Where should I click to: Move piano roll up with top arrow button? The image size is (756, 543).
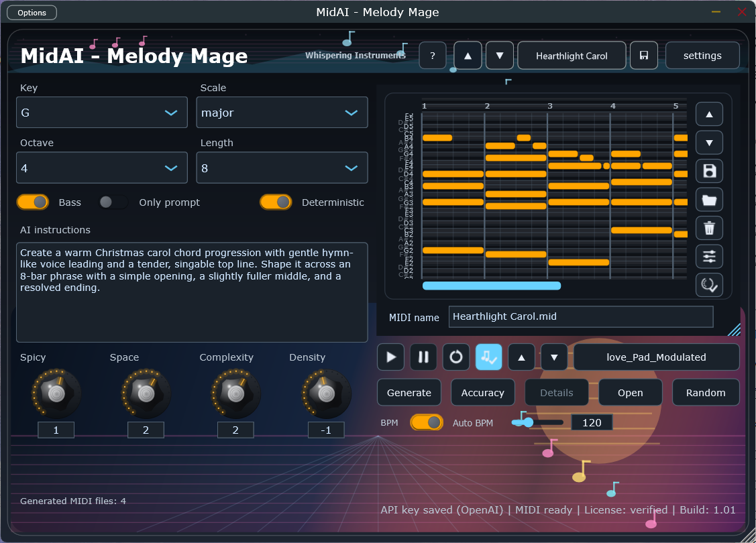tap(709, 114)
